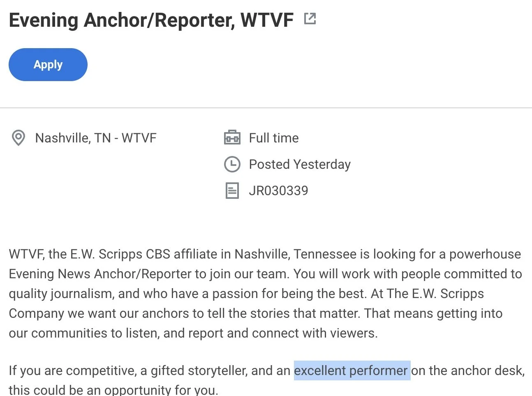Click the briefcase Full time icon

coord(232,137)
